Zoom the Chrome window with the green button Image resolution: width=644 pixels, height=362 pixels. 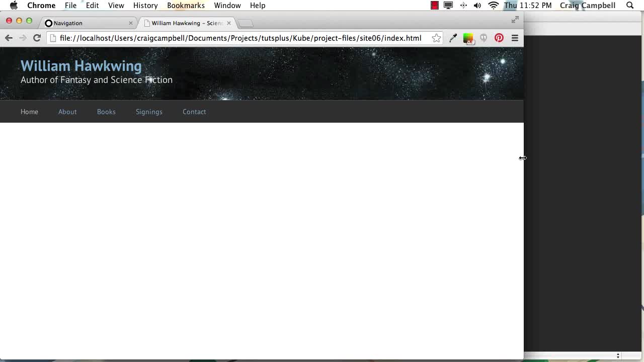[x=29, y=21]
